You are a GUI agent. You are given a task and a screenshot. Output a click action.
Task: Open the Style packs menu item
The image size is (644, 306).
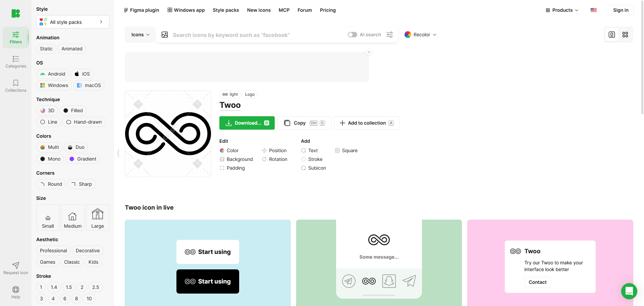(x=226, y=10)
